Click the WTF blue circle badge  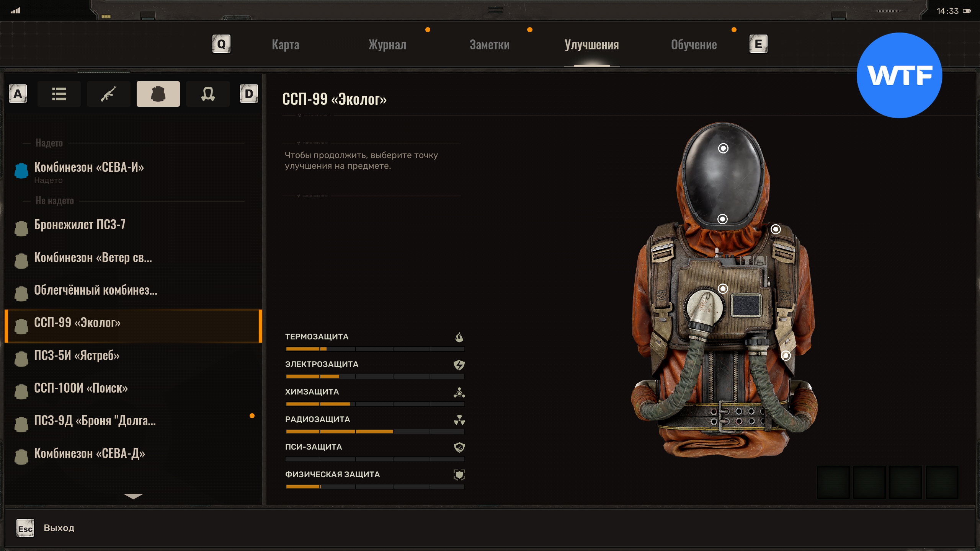point(899,75)
